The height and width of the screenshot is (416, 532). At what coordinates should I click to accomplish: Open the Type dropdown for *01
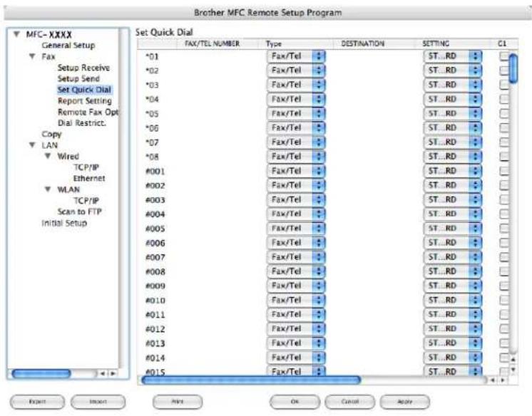click(x=296, y=56)
